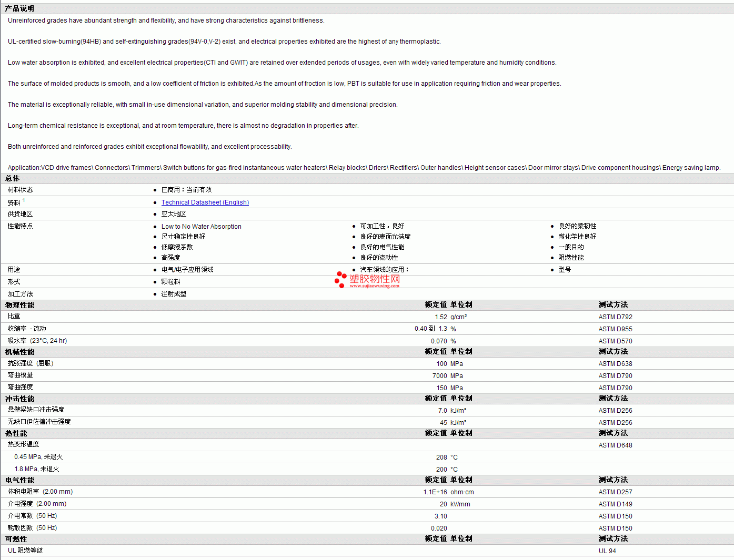Click the 产品说明 section header
734x560 pixels.
pyautogui.click(x=19, y=8)
